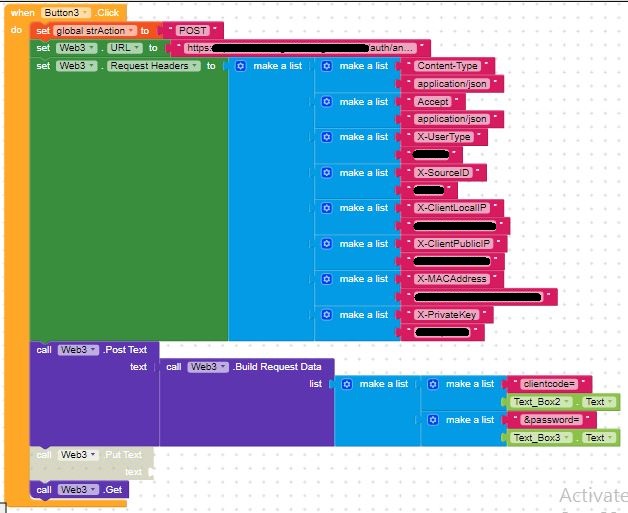This screenshot has width=628, height=513.
Task: Open the Text_Box2 component dropdown
Action: click(x=541, y=402)
